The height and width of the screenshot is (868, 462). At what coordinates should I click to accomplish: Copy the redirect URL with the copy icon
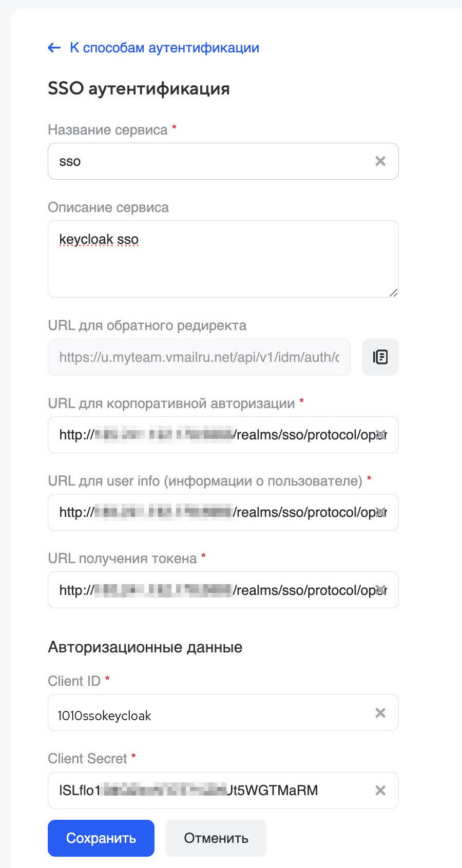coord(380,357)
